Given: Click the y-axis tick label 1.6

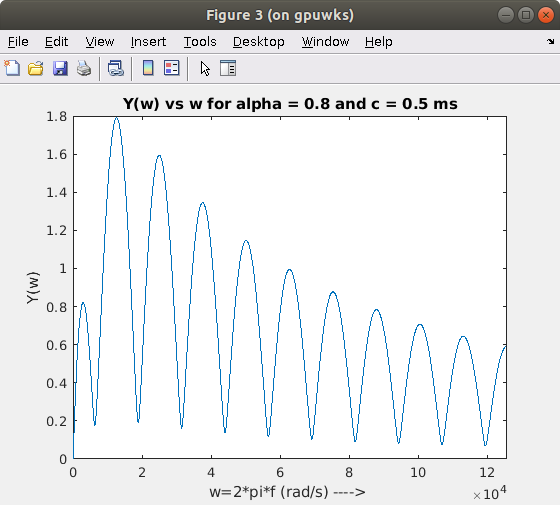Looking at the screenshot, I should (56, 154).
